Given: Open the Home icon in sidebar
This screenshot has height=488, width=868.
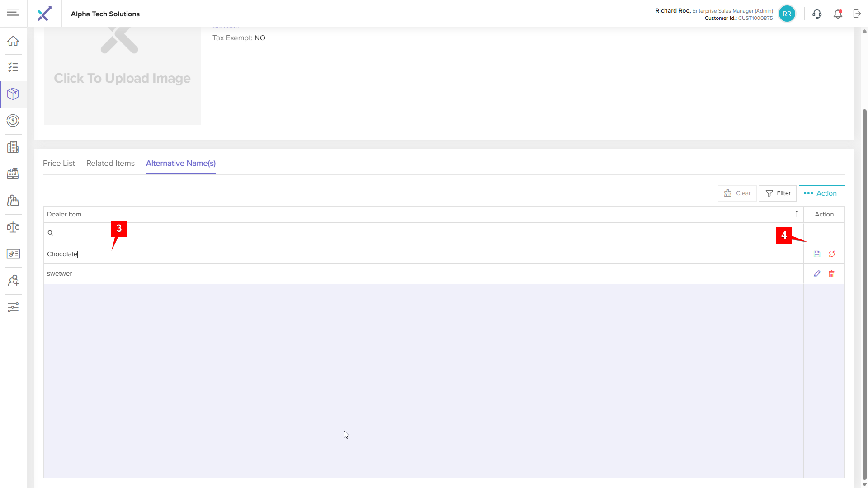Looking at the screenshot, I should [x=13, y=41].
